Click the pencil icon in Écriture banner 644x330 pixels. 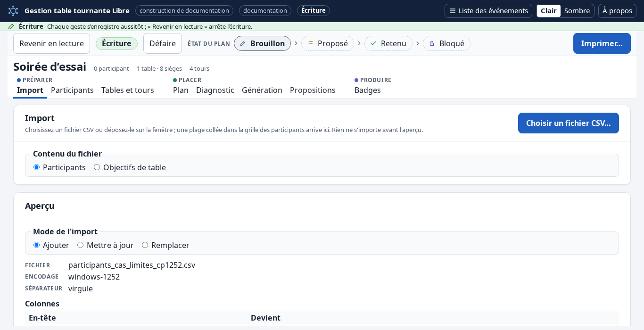(x=11, y=26)
